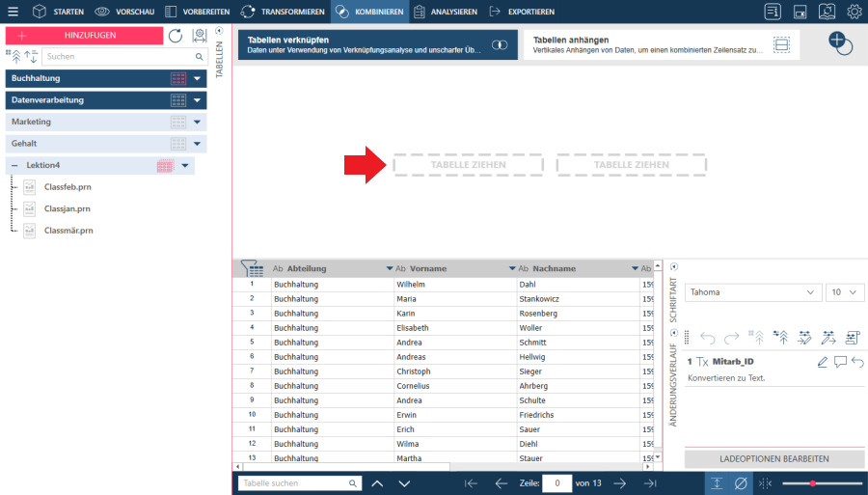
Task: Open the help book icon in top bar
Action: pyautogui.click(x=827, y=12)
